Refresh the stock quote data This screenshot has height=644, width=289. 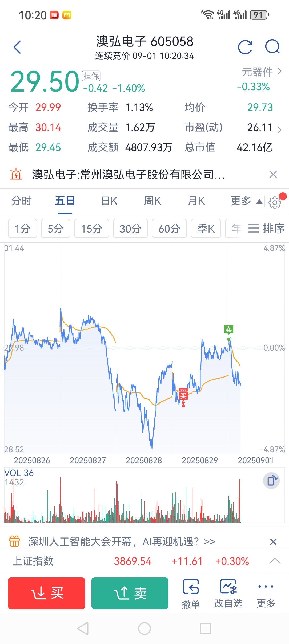(x=245, y=47)
